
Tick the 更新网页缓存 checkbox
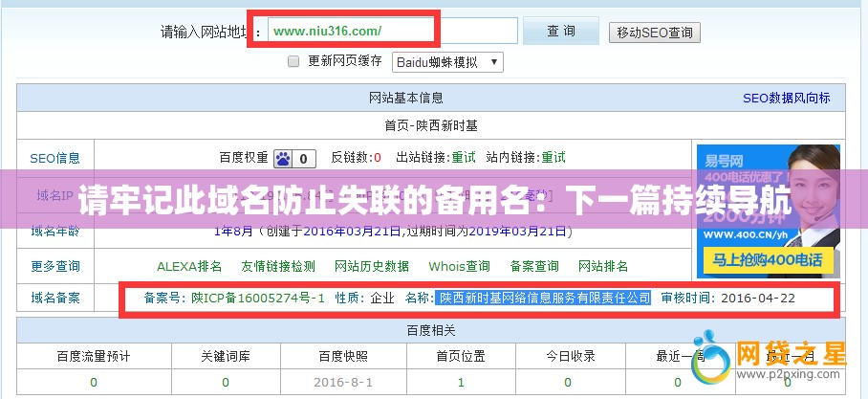[x=293, y=61]
